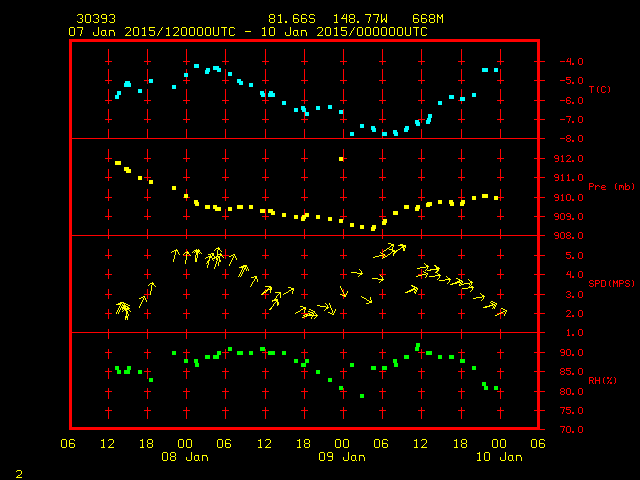Select the latitude text 81.66S

coord(292,19)
